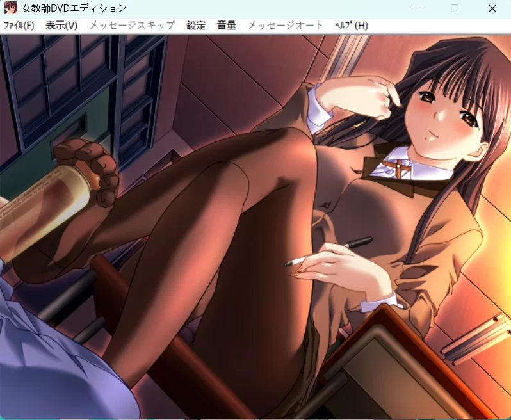The image size is (511, 420).
Task: Maximize the game window
Action: (455, 8)
